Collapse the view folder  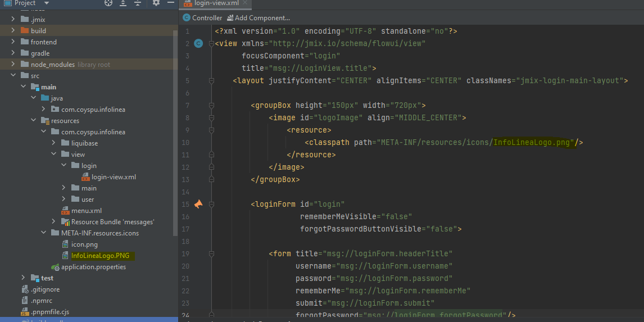point(53,155)
